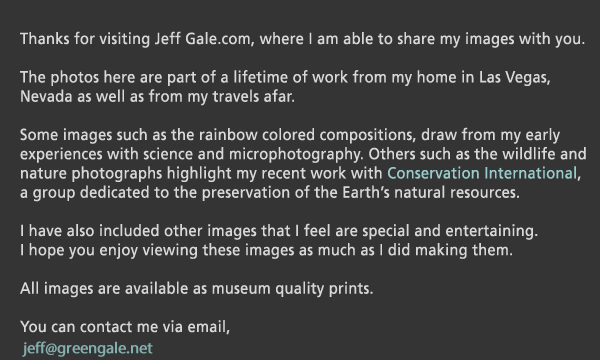This screenshot has height=360, width=600.
Task: Click the word 'microphotography' in the paragraph
Action: tap(295, 154)
